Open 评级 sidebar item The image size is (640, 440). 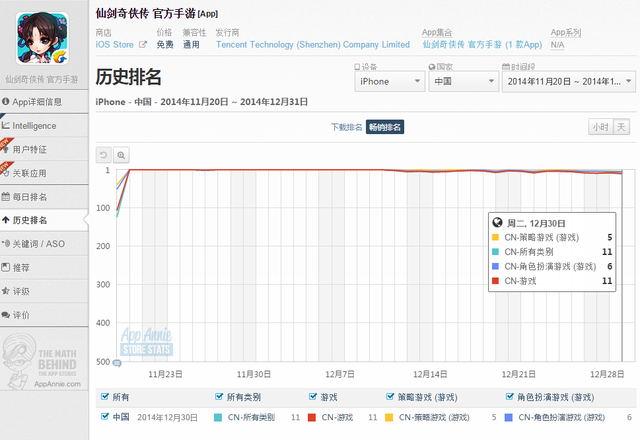coord(44,291)
